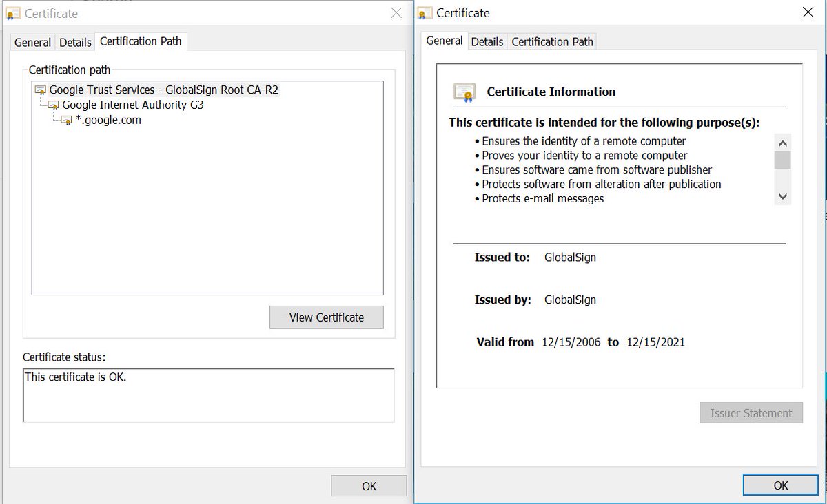The width and height of the screenshot is (827, 504).
Task: Click expiry date 12/15/2021
Action: point(655,342)
